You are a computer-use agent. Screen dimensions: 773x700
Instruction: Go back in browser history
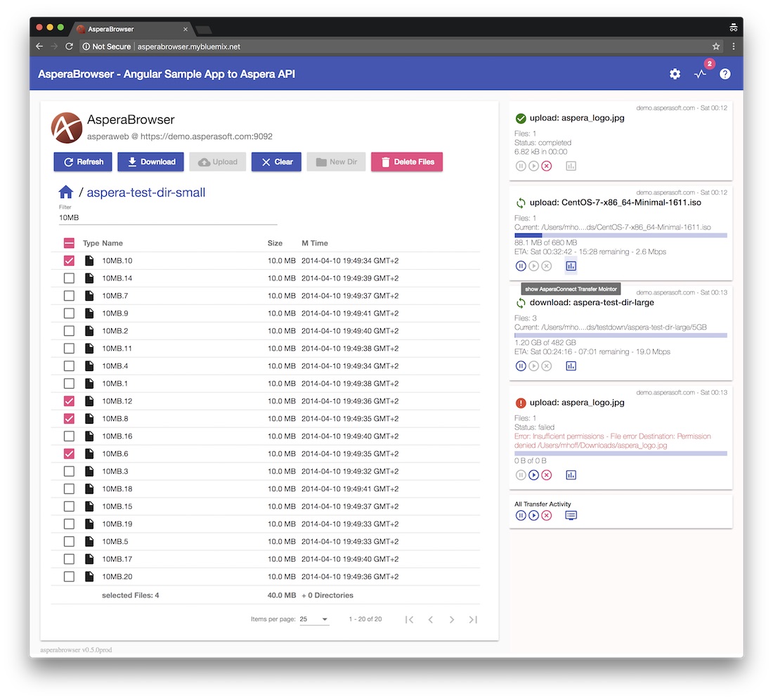pos(39,46)
